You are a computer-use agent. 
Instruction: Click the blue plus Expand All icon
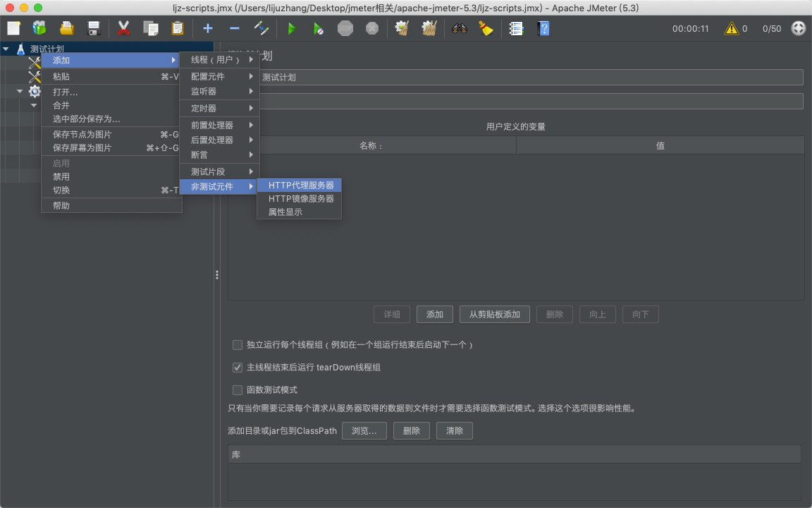[208, 28]
